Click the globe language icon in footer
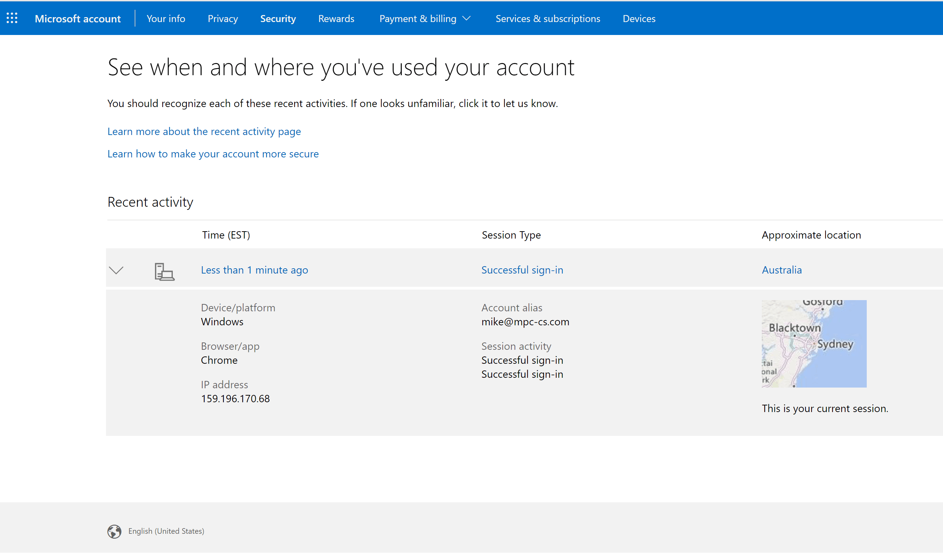The width and height of the screenshot is (943, 560). point(114,531)
